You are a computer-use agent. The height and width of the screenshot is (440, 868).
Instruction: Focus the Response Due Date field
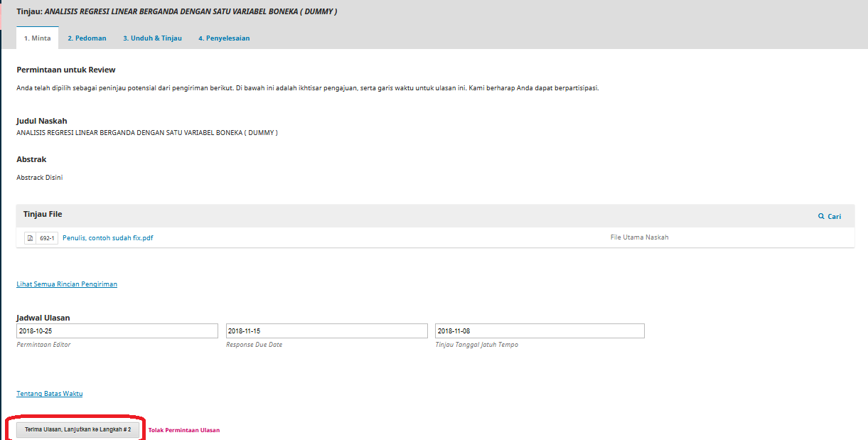pyautogui.click(x=326, y=331)
